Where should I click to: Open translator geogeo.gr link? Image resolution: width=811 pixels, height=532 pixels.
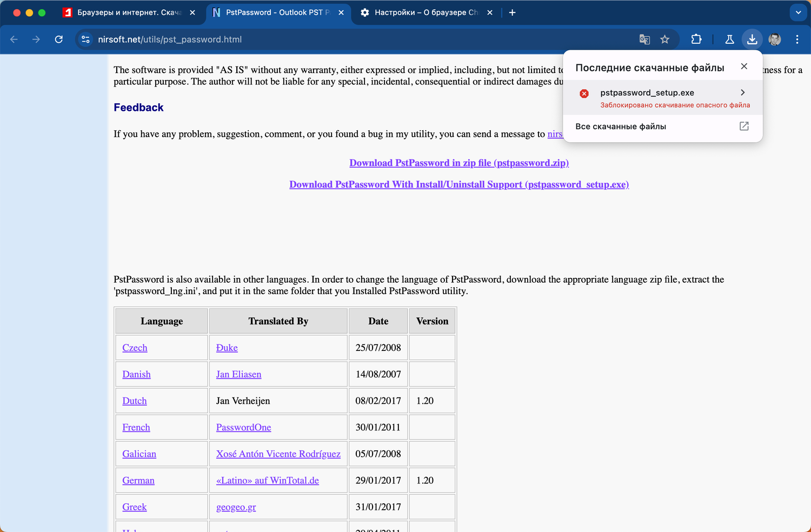click(236, 507)
